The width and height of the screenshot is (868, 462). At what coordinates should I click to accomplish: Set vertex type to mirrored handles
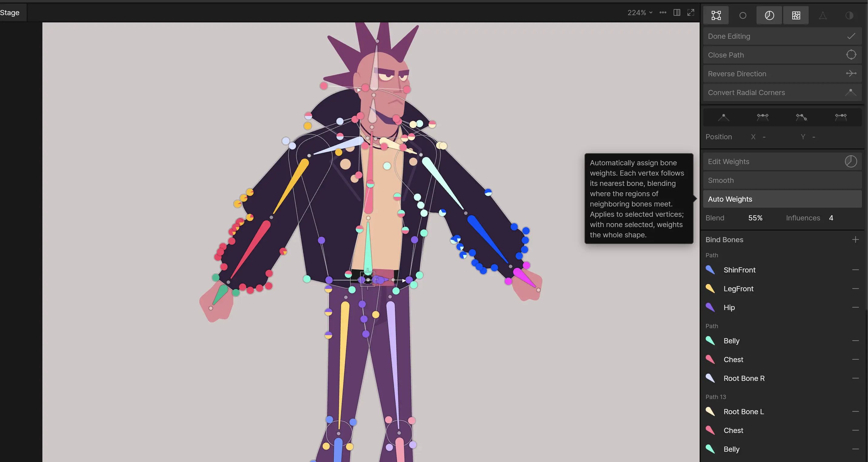pyautogui.click(x=763, y=117)
